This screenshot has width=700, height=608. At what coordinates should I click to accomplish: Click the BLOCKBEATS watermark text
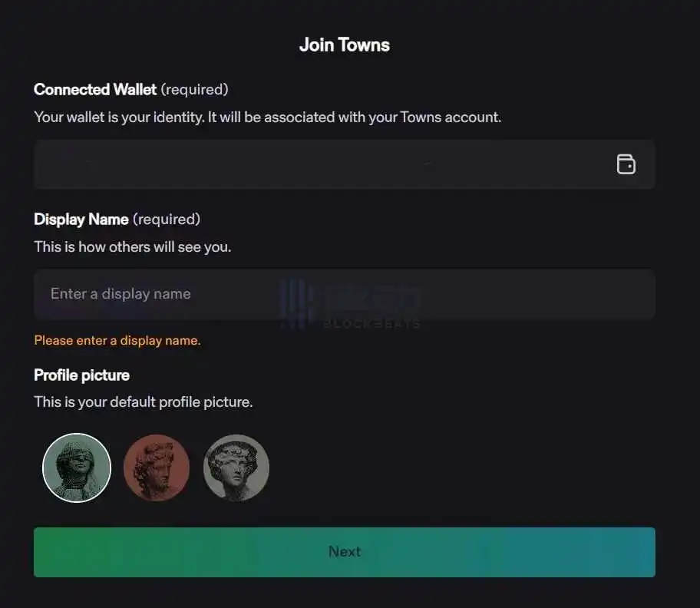click(371, 324)
